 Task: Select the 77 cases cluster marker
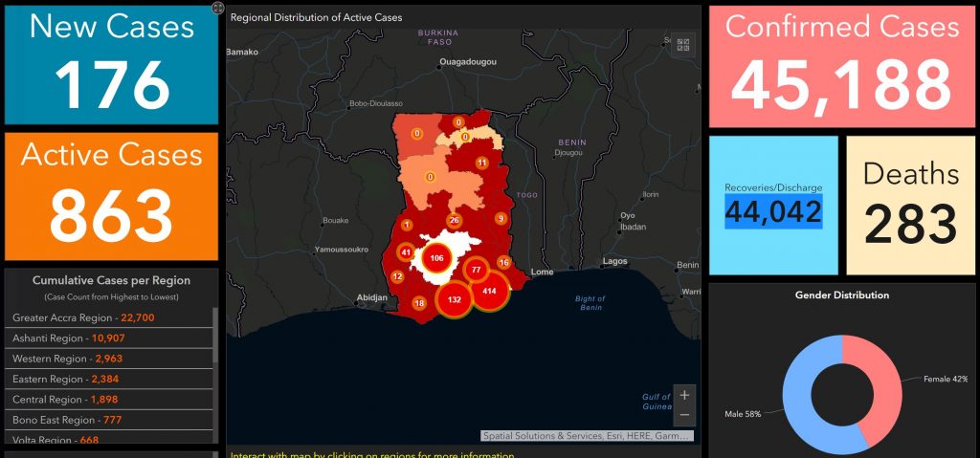tap(476, 271)
